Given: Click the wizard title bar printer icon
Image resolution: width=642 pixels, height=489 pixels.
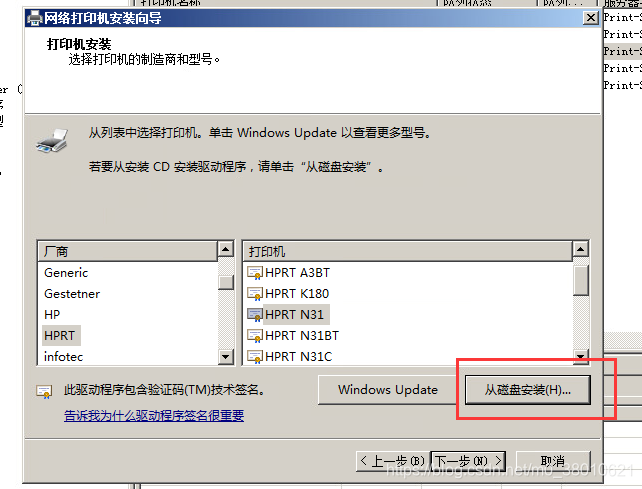Looking at the screenshot, I should coord(34,18).
